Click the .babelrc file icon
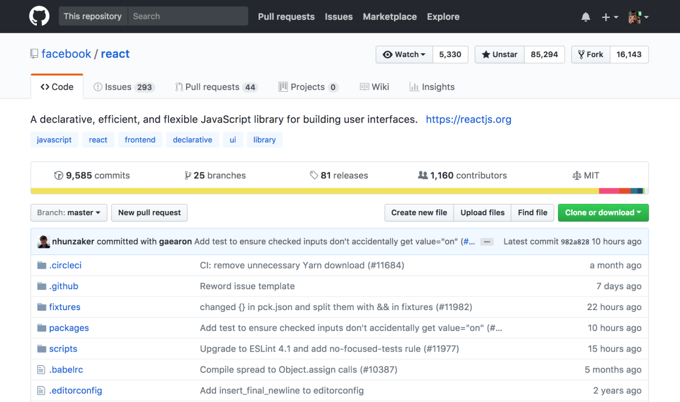The image size is (680, 402). point(41,369)
